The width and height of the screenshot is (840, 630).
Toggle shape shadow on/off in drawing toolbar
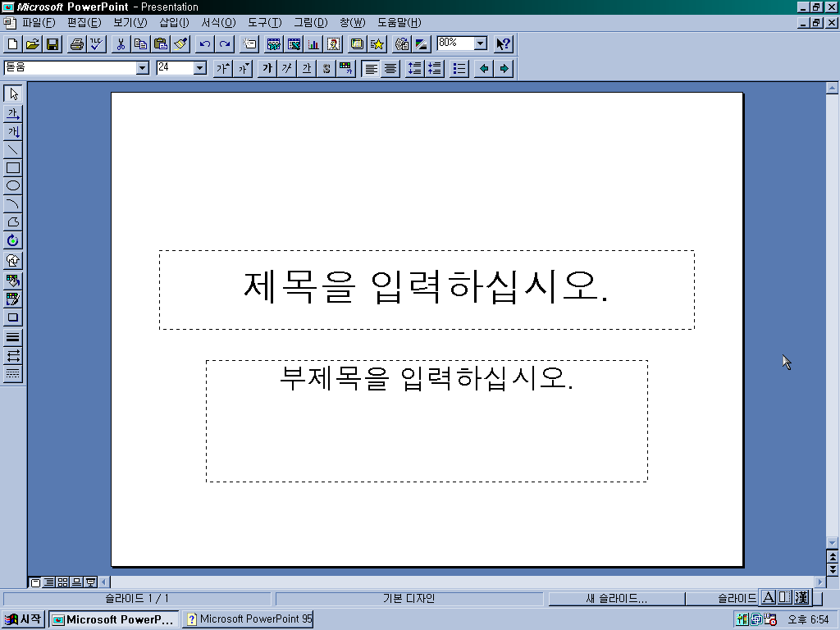pyautogui.click(x=13, y=317)
